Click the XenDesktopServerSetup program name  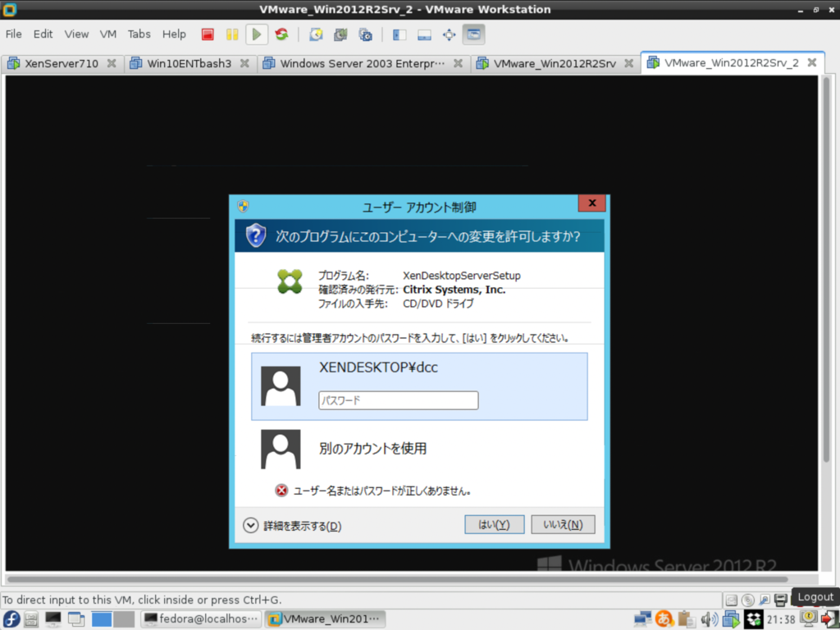[x=462, y=276]
